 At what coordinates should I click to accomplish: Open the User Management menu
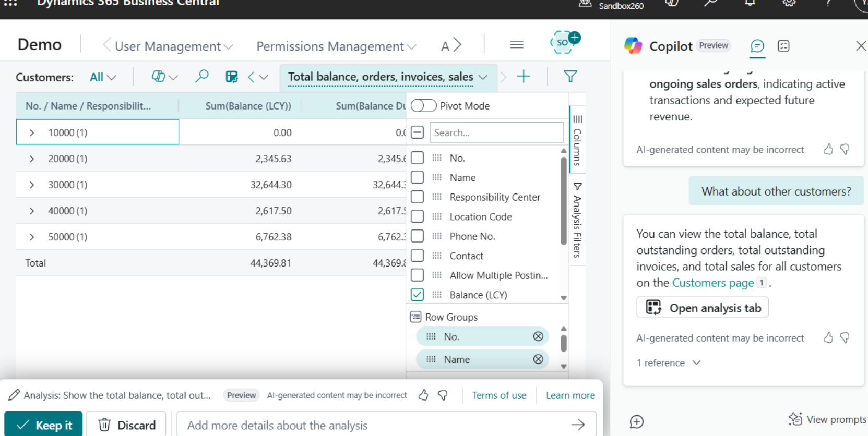pyautogui.click(x=174, y=46)
